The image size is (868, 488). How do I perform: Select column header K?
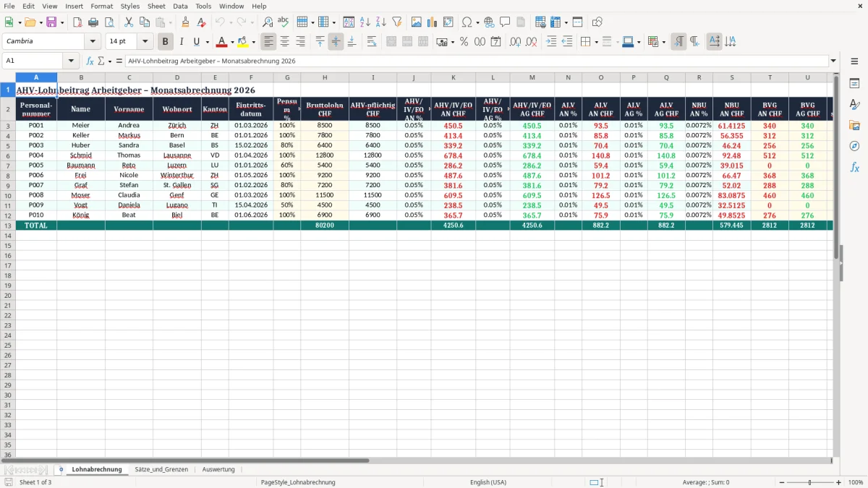point(453,77)
